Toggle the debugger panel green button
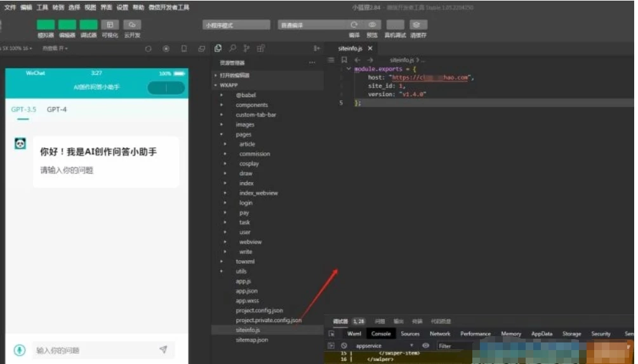This screenshot has height=364, width=638. pyautogui.click(x=88, y=25)
